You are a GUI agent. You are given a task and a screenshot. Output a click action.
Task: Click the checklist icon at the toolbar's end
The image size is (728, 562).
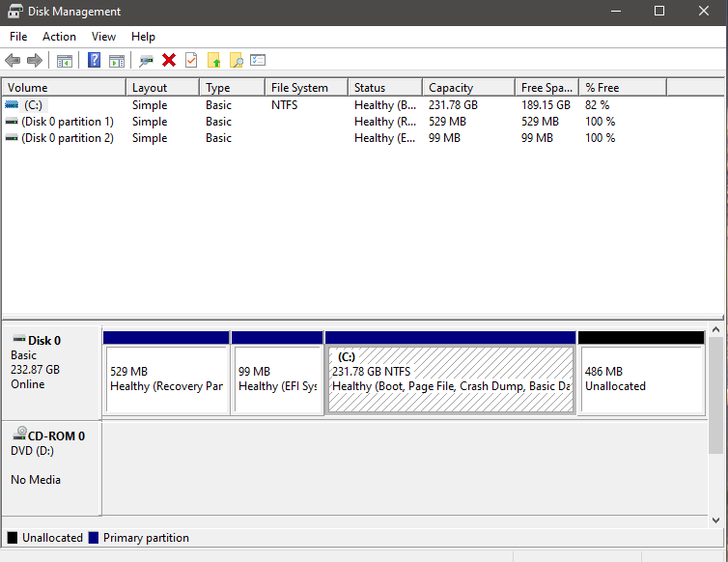tap(258, 60)
